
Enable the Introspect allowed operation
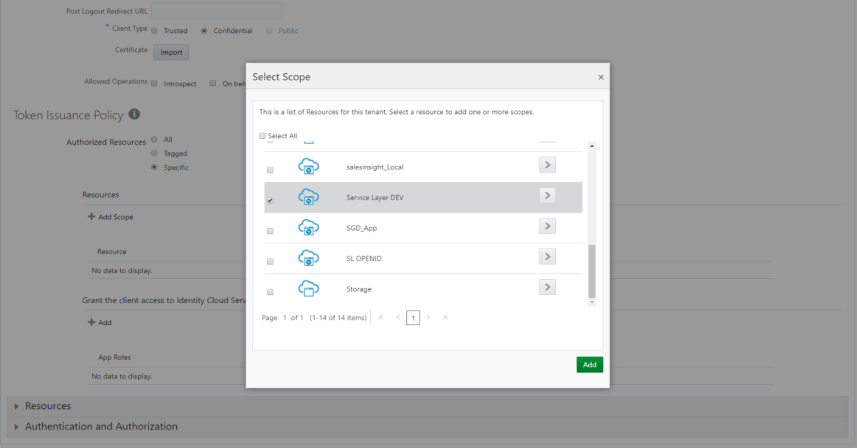(154, 84)
